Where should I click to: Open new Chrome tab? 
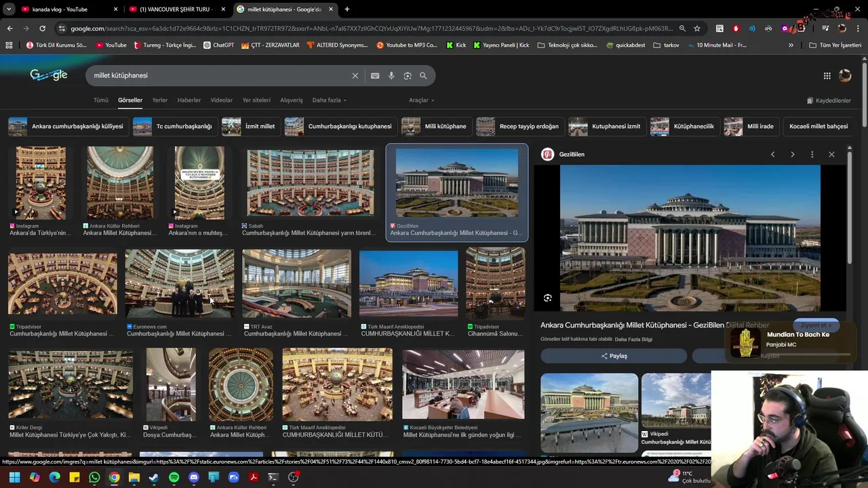pos(347,9)
